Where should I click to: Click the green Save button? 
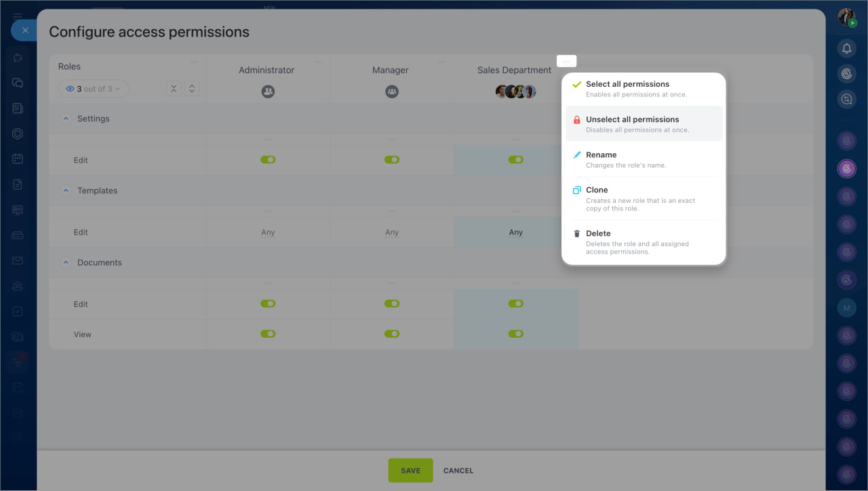(410, 471)
